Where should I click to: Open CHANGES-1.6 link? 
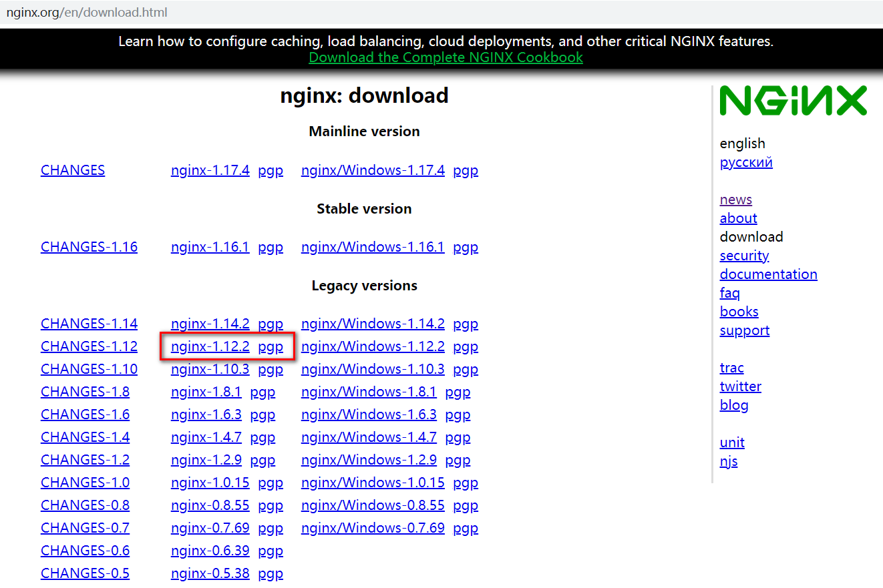coord(85,414)
